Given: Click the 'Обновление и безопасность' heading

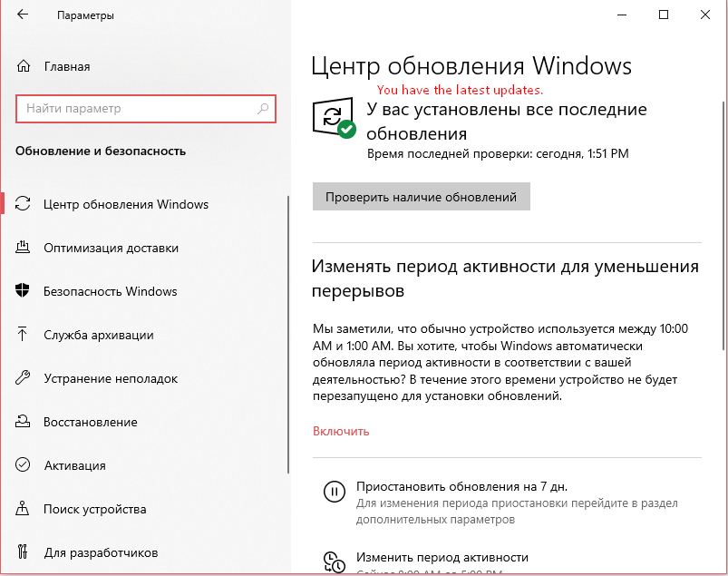Looking at the screenshot, I should 101,151.
